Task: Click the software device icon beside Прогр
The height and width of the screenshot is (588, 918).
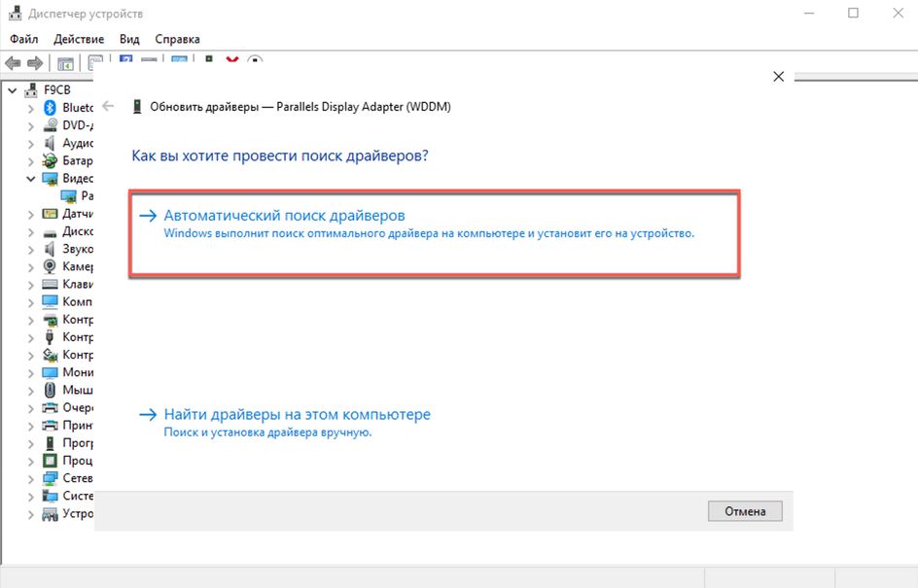Action: (50, 443)
